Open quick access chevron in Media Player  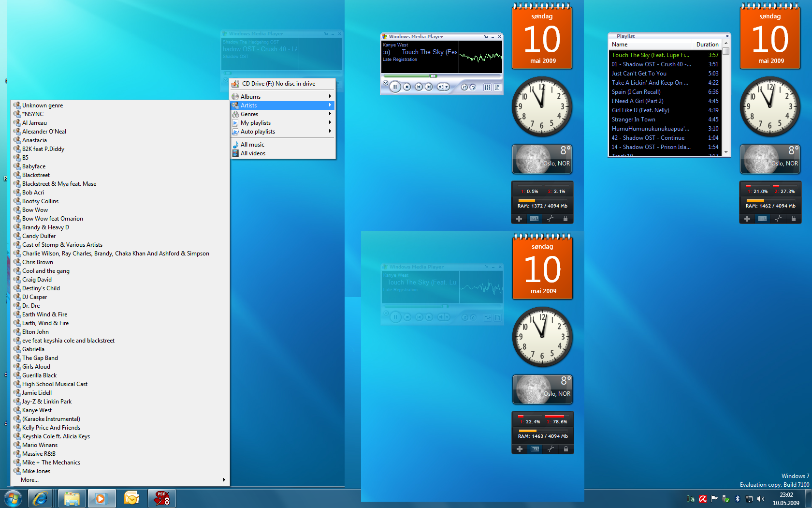point(385,83)
